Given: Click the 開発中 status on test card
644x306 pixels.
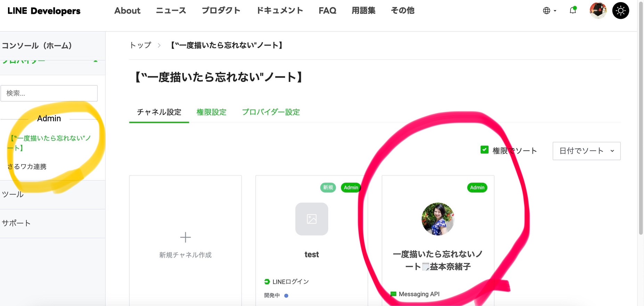Looking at the screenshot, I should [272, 296].
